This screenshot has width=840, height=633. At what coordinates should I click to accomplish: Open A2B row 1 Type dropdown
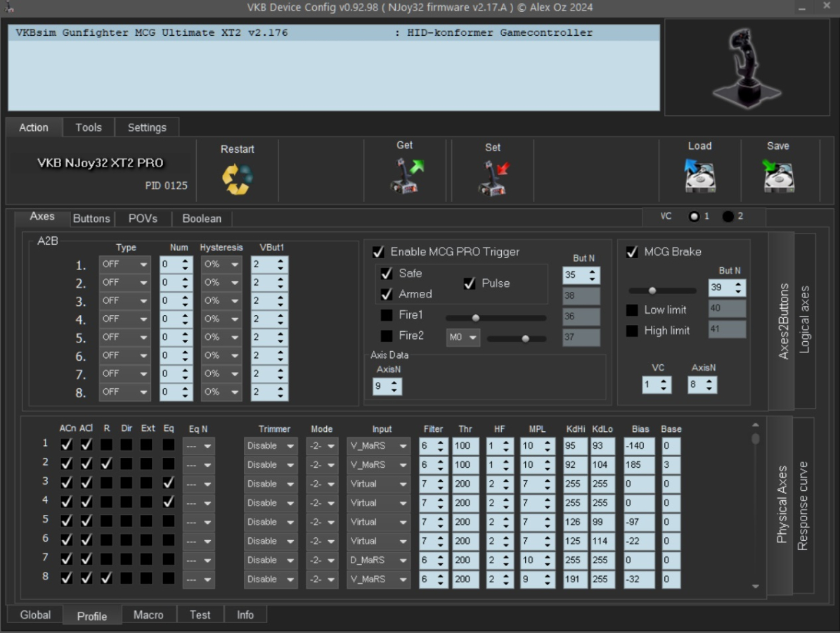pyautogui.click(x=124, y=264)
